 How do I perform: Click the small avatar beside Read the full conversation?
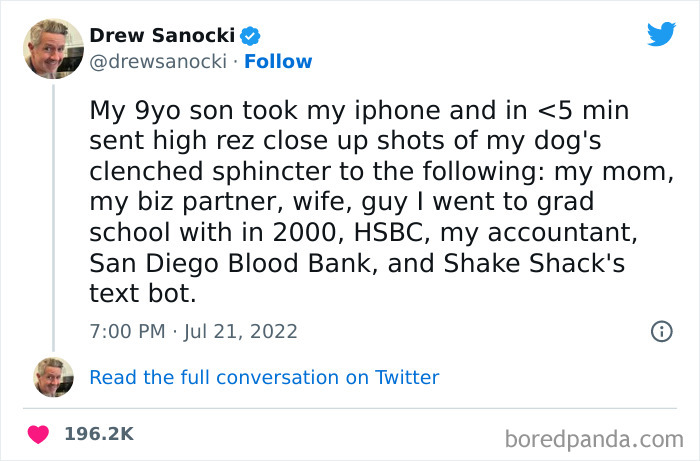[52, 377]
